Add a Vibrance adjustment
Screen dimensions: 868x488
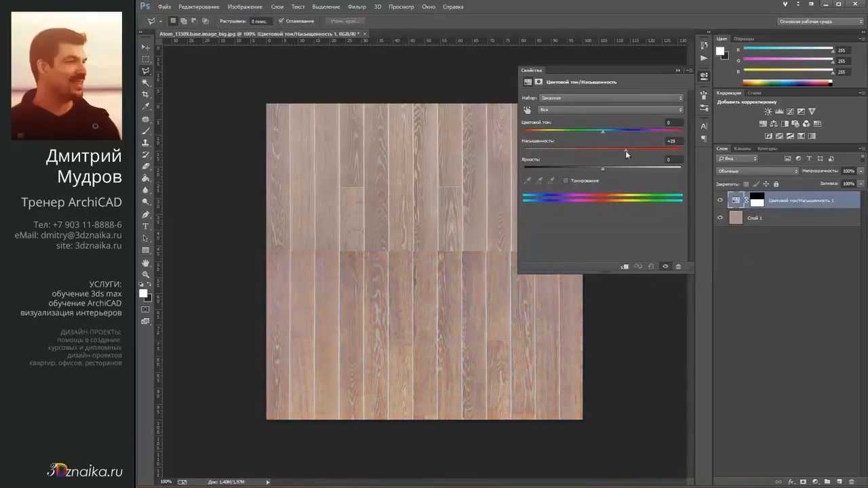812,111
